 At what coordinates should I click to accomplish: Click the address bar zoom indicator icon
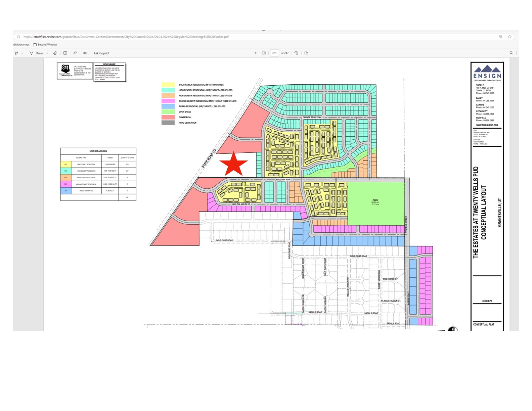(x=500, y=37)
